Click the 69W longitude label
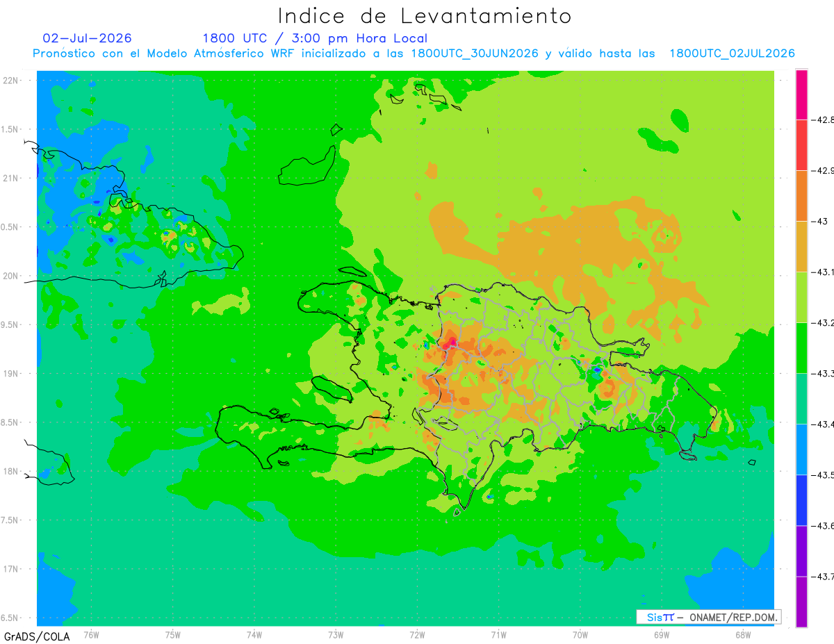Image resolution: width=834 pixels, height=644 pixels. pyautogui.click(x=662, y=634)
